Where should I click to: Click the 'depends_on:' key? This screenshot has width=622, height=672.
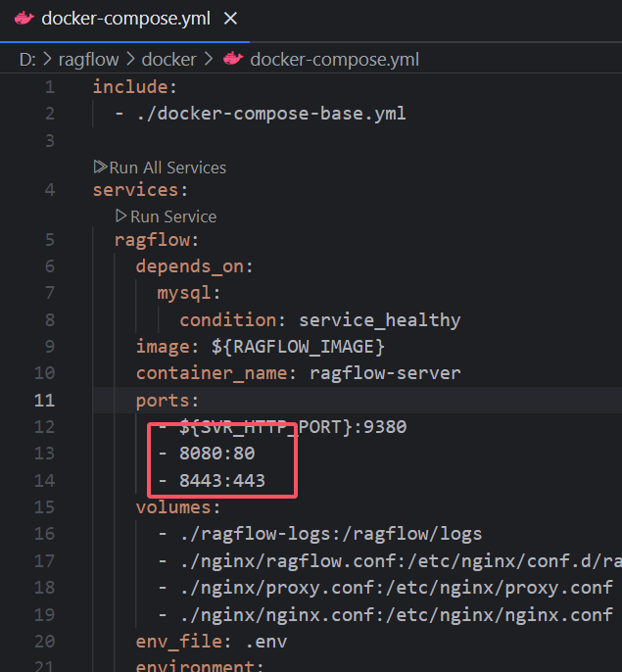coord(195,266)
